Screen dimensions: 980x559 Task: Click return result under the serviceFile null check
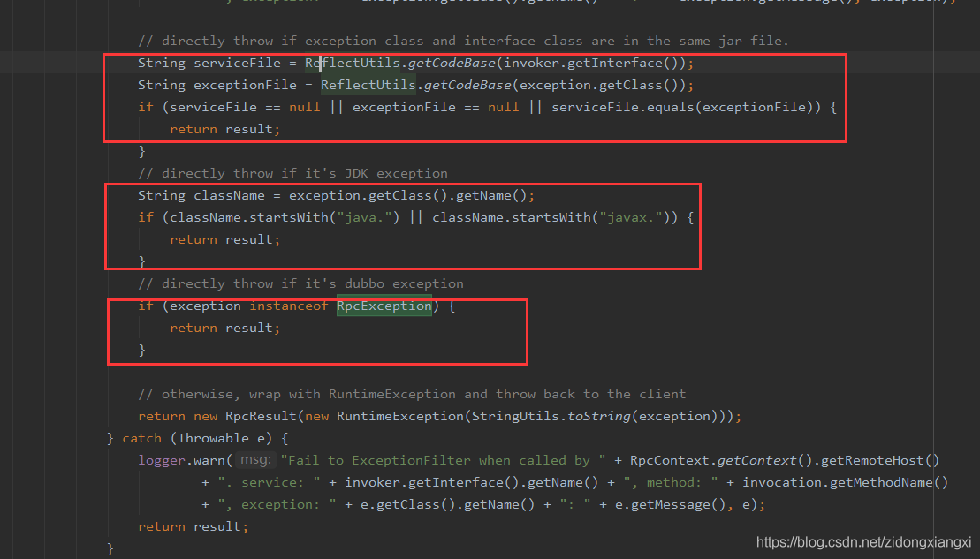click(x=225, y=129)
